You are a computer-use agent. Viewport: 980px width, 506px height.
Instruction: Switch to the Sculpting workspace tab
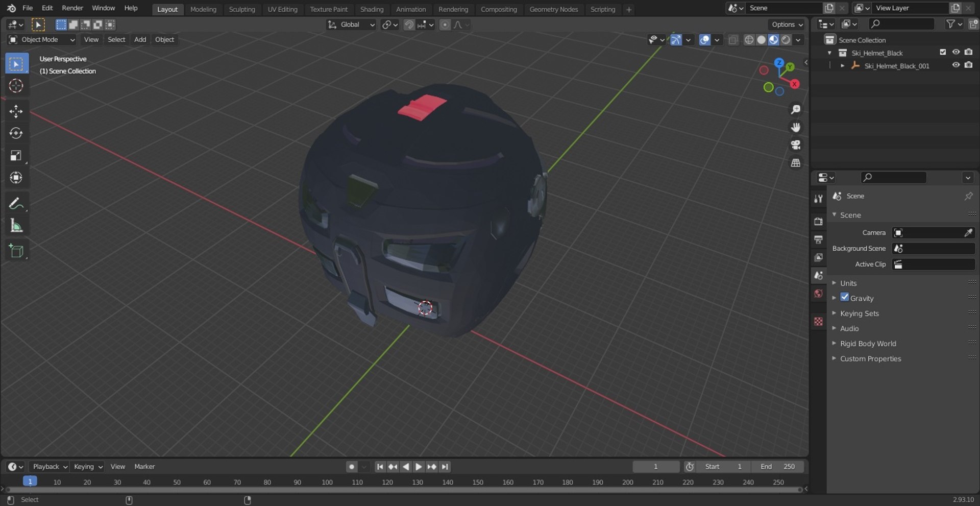(x=242, y=9)
